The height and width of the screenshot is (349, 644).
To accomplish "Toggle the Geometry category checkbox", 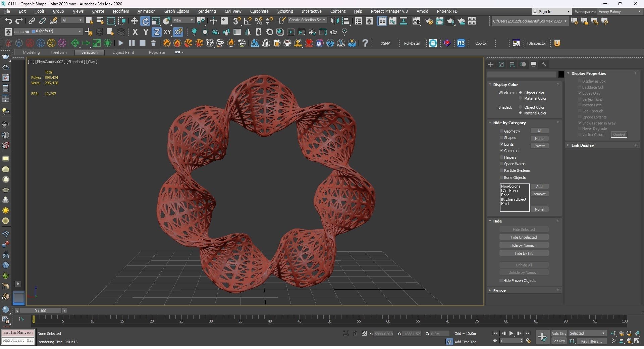I will point(502,131).
